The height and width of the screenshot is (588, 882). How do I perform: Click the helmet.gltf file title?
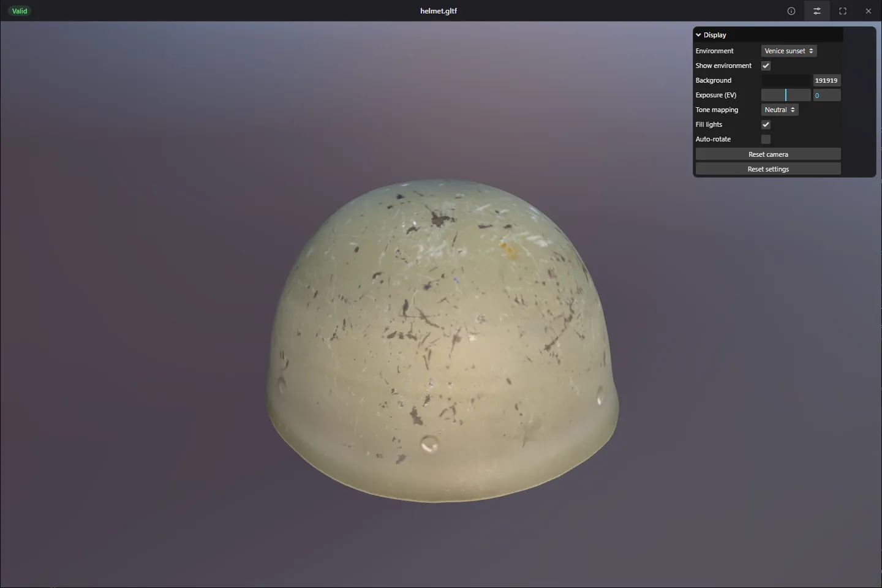(x=439, y=11)
